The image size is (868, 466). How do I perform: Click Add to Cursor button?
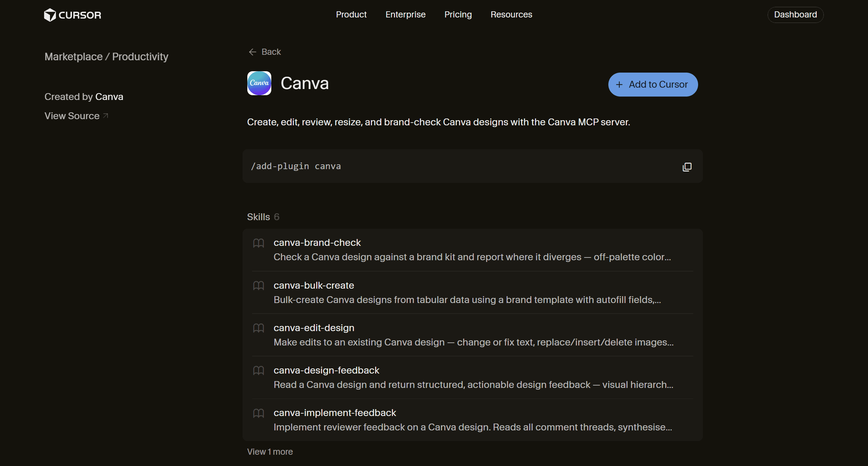(653, 85)
